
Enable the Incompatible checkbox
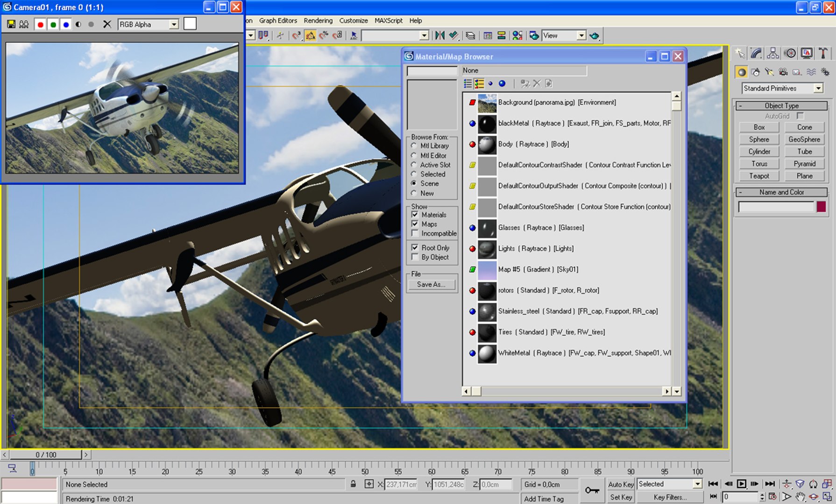point(415,233)
